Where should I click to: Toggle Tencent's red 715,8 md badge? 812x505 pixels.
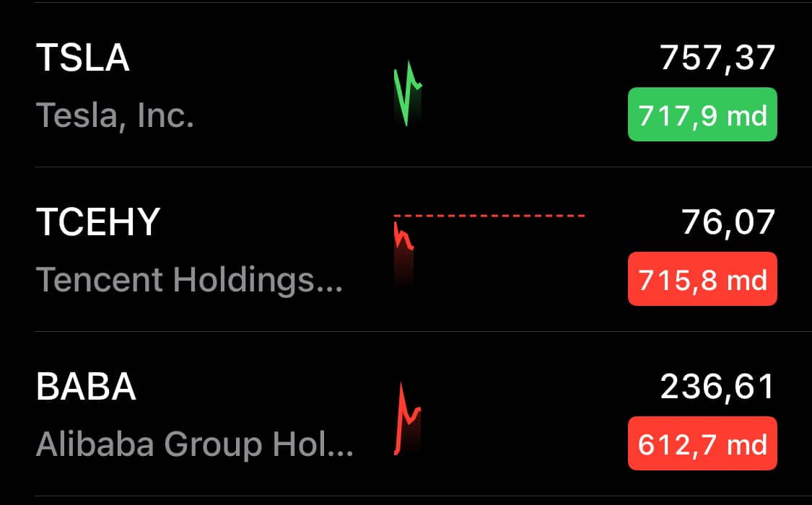pyautogui.click(x=702, y=279)
